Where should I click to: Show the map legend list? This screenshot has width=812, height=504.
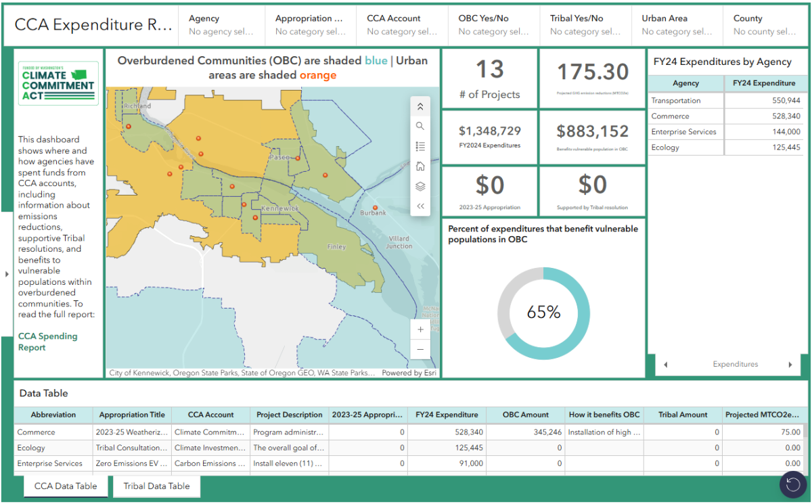pos(420,146)
